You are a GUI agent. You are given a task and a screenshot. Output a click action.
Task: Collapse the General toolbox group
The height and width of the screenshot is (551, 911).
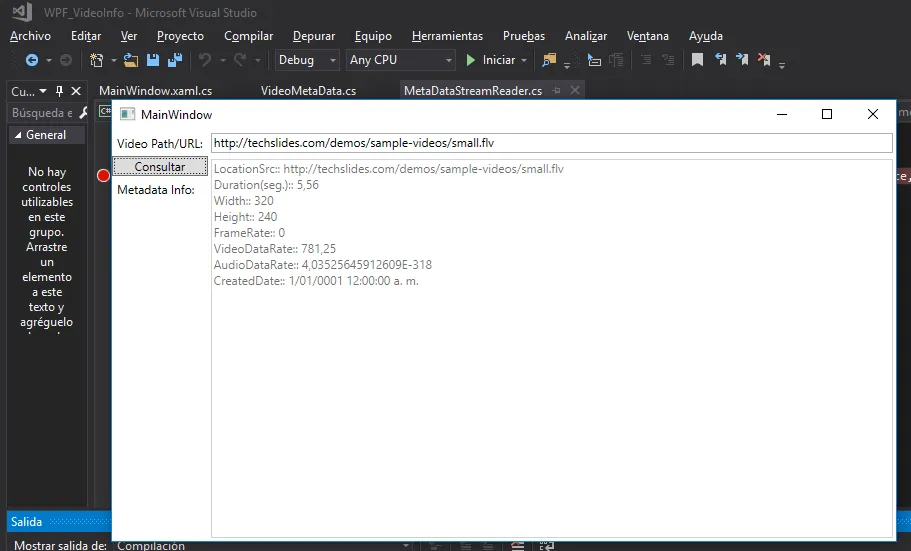pyautogui.click(x=18, y=135)
